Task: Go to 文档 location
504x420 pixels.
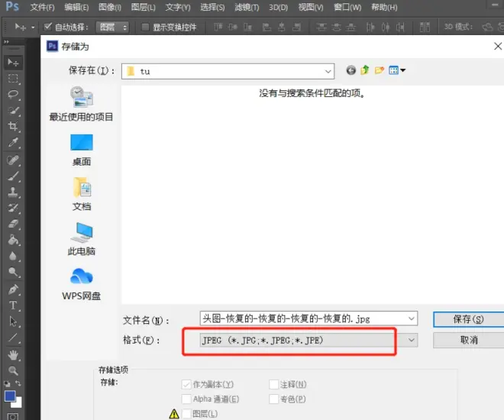Action: pos(81,194)
